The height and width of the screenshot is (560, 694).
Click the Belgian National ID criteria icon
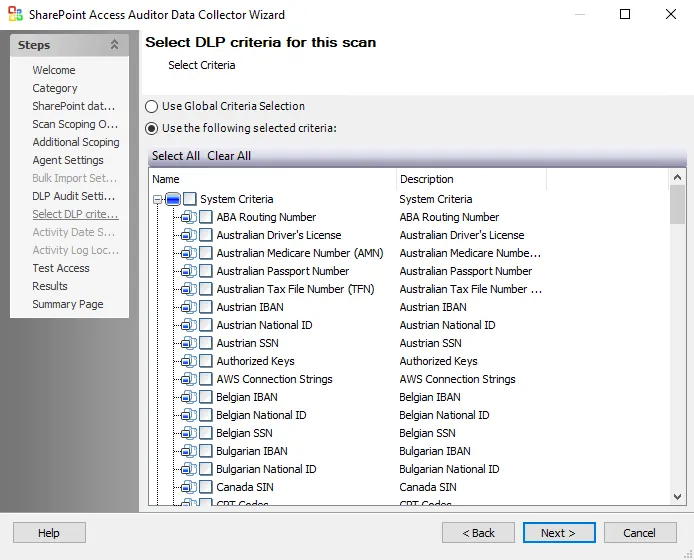click(x=189, y=415)
